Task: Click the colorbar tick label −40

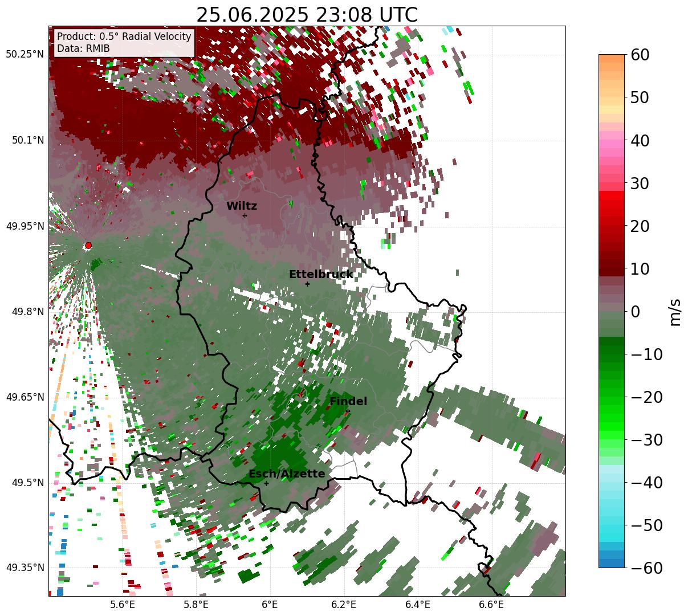Action: (646, 483)
